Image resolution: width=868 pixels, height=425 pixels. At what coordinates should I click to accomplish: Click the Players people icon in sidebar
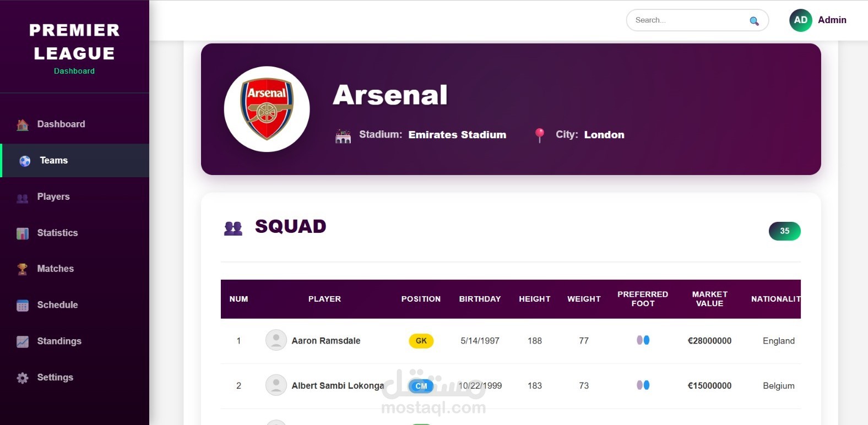[x=23, y=198]
